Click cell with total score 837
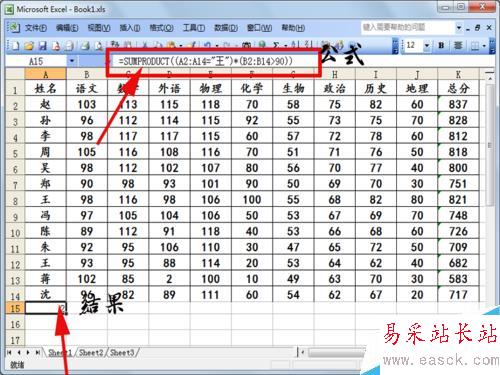The image size is (500, 375). (x=458, y=104)
